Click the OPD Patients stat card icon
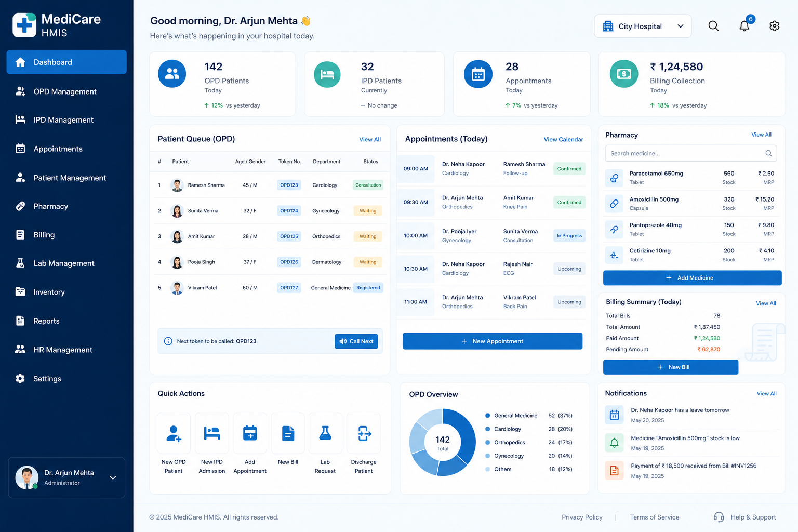 coord(172,74)
